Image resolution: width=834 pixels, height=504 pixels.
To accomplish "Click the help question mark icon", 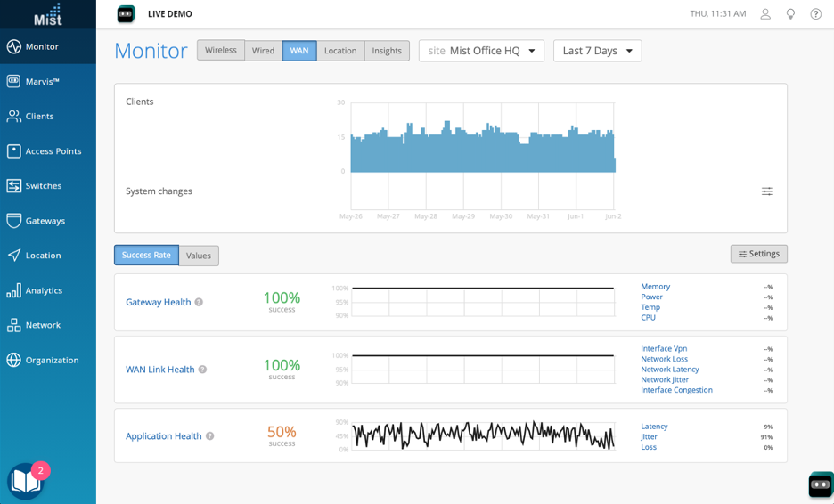I will 815,14.
